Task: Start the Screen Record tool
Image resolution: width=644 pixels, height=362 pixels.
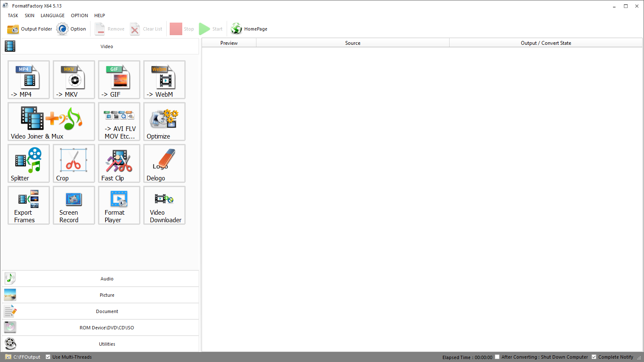Action: coord(74,205)
